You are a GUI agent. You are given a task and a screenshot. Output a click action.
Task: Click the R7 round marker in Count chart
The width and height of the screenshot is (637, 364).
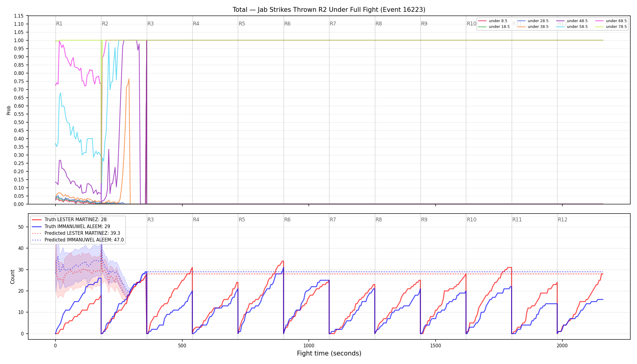(x=333, y=220)
